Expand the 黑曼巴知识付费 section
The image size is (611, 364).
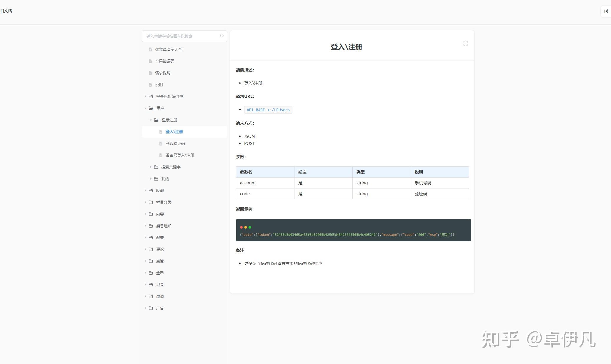coord(146,96)
